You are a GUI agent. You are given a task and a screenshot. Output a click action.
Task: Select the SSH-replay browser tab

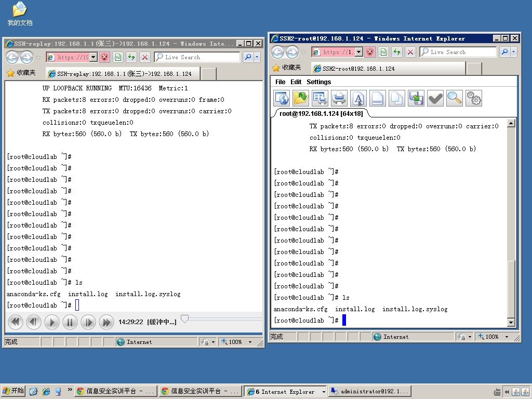pos(123,74)
